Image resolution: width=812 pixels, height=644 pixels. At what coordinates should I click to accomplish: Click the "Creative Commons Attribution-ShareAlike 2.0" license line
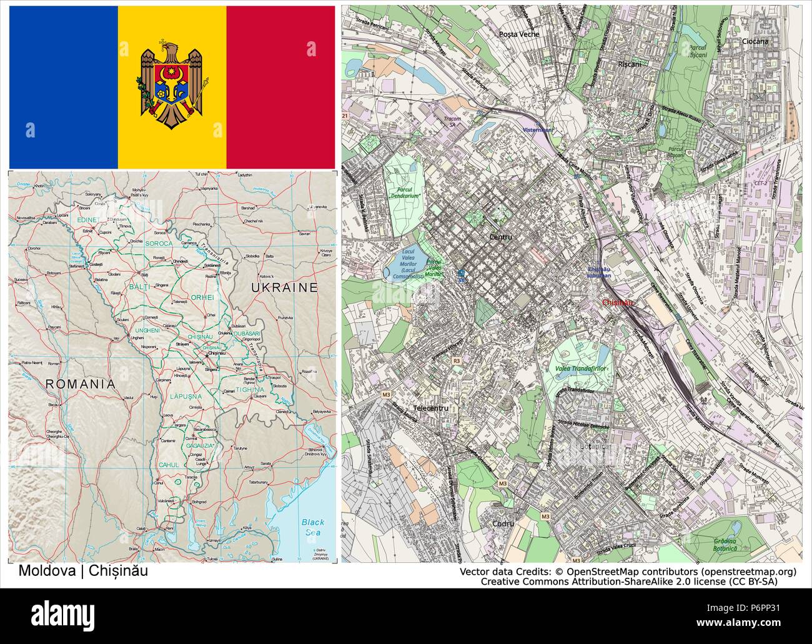pyautogui.click(x=629, y=582)
